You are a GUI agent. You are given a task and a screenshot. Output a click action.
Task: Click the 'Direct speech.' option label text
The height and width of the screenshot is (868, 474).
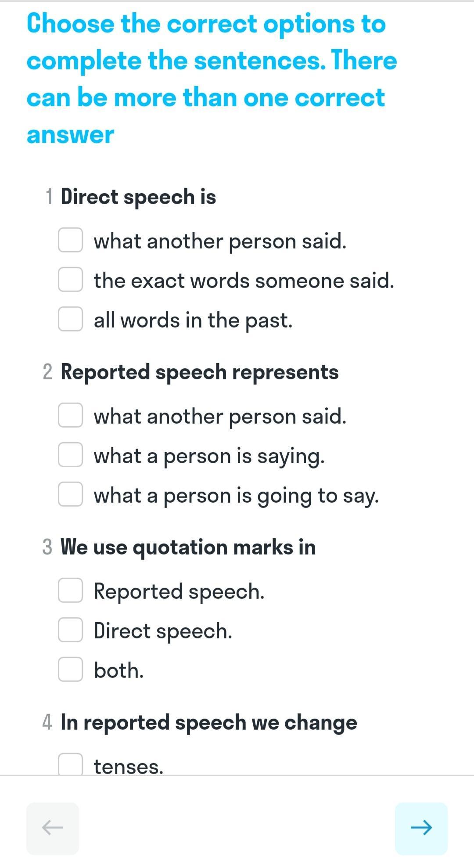coord(163,631)
